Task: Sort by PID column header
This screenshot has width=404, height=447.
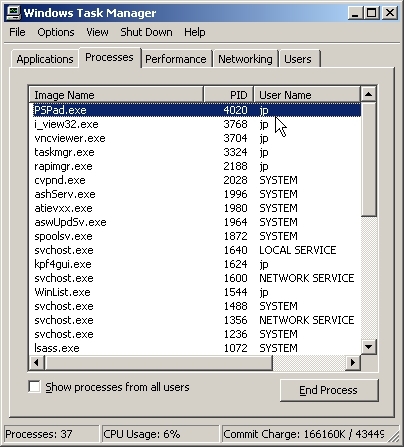Action: pyautogui.click(x=229, y=95)
